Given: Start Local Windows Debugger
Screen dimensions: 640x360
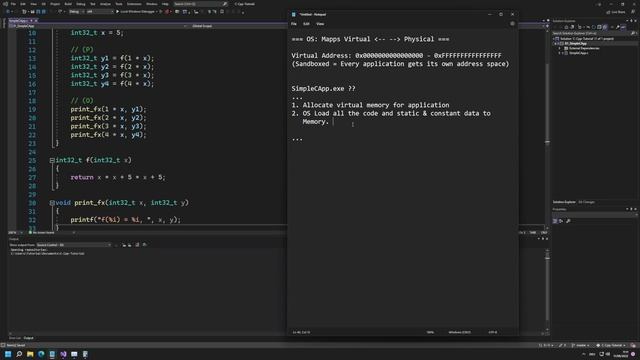Looking at the screenshot, I should point(136,12).
